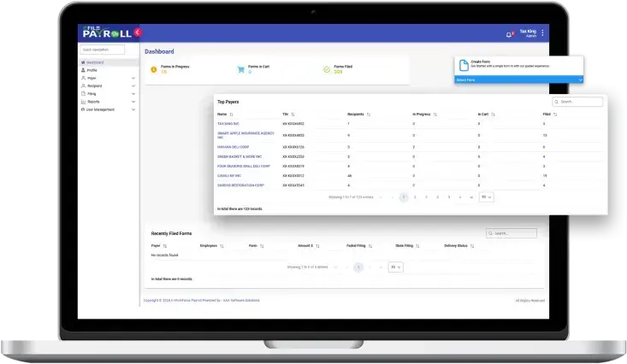Sort Top Payers by Recipients column

coord(368,114)
